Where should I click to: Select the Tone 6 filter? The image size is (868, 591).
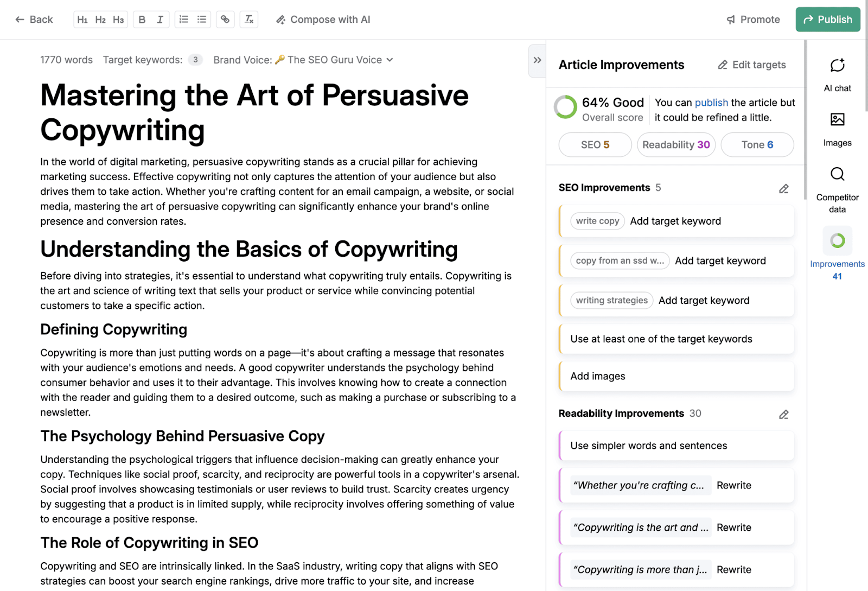click(x=757, y=144)
